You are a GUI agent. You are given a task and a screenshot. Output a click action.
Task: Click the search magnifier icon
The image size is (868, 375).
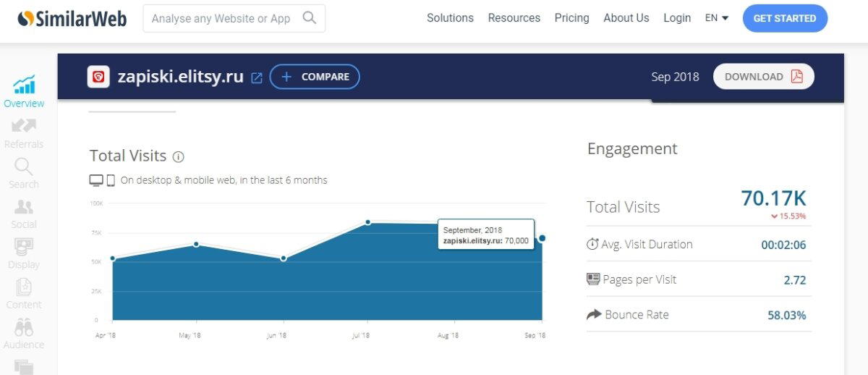pyautogui.click(x=310, y=18)
